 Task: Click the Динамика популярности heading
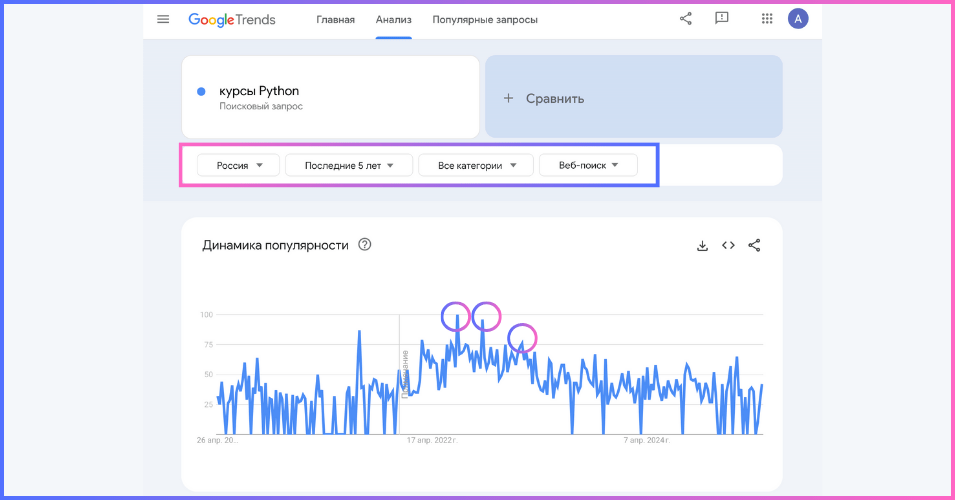[x=275, y=245]
